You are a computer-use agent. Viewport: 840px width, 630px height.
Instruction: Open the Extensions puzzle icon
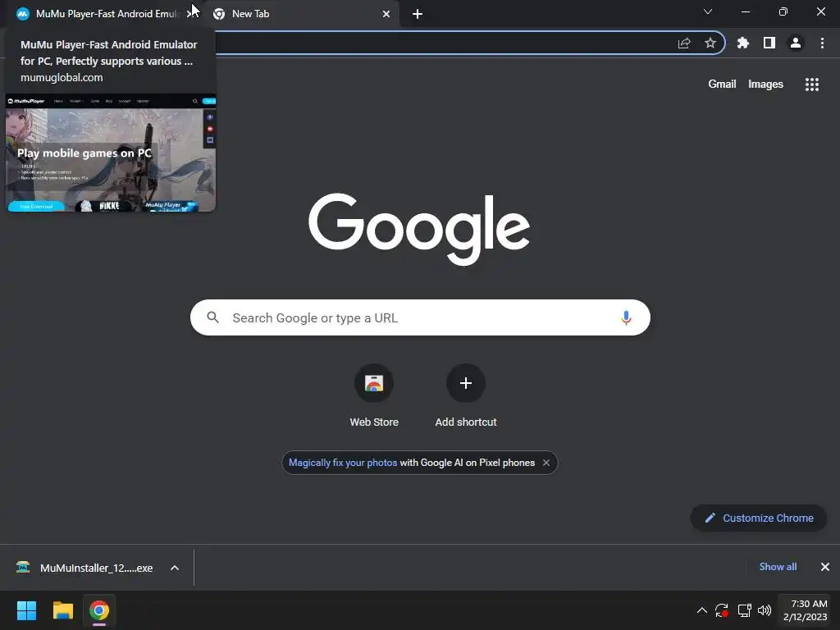click(743, 43)
